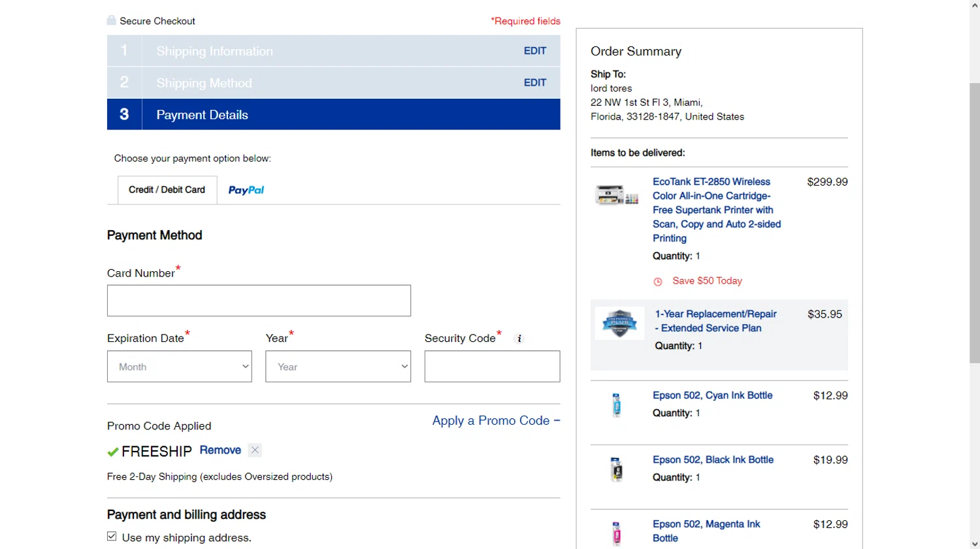Click the Black Ink Bottle image

click(616, 469)
